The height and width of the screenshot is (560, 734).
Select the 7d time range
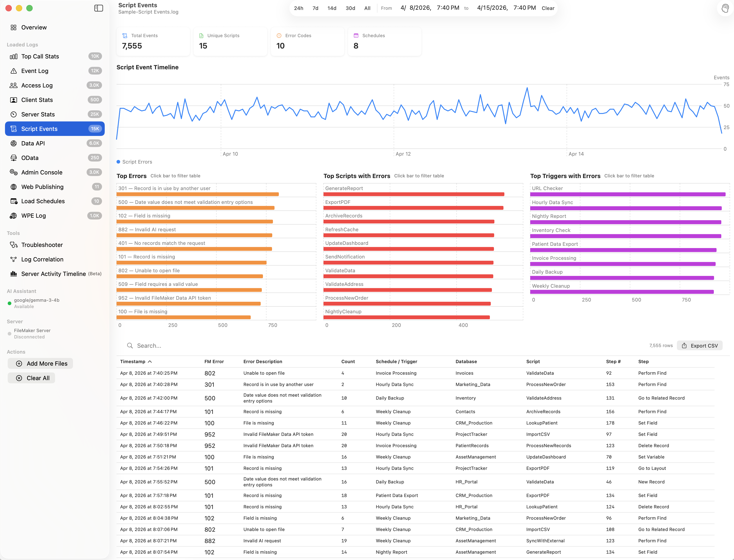315,8
